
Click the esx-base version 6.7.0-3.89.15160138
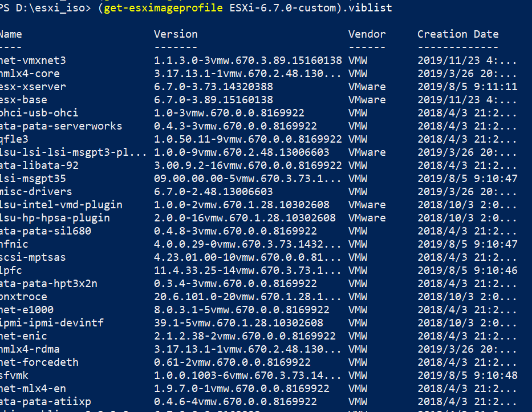click(x=213, y=100)
